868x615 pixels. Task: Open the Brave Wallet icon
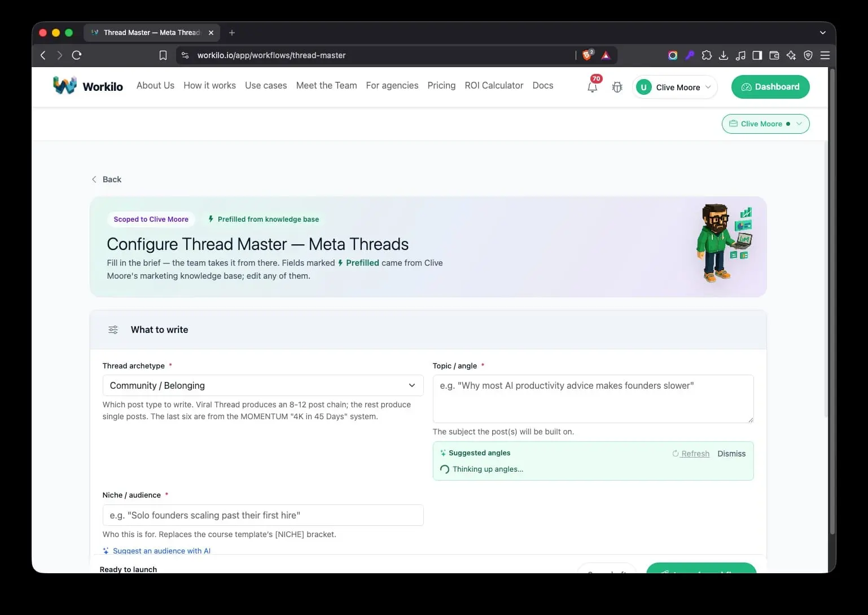774,55
